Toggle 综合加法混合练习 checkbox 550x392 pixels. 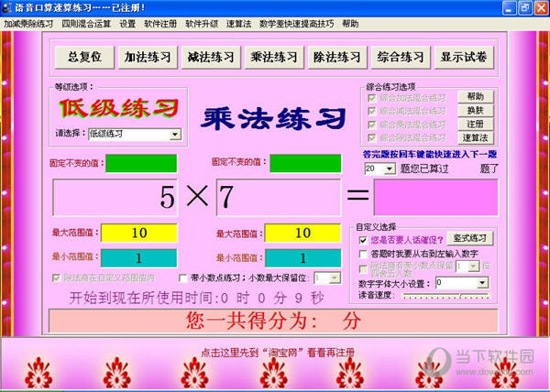pyautogui.click(x=372, y=98)
